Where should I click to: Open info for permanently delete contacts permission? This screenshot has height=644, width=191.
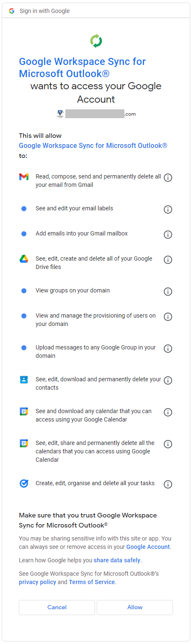click(x=168, y=380)
